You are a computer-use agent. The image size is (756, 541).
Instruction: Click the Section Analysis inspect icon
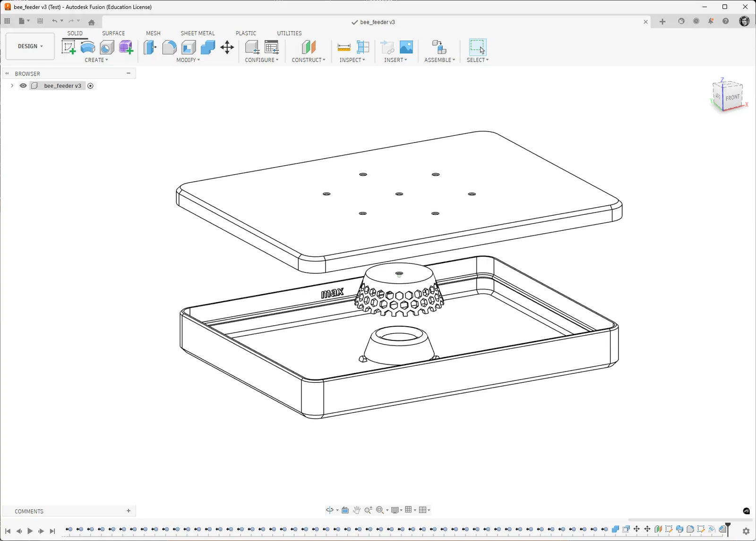[363, 47]
